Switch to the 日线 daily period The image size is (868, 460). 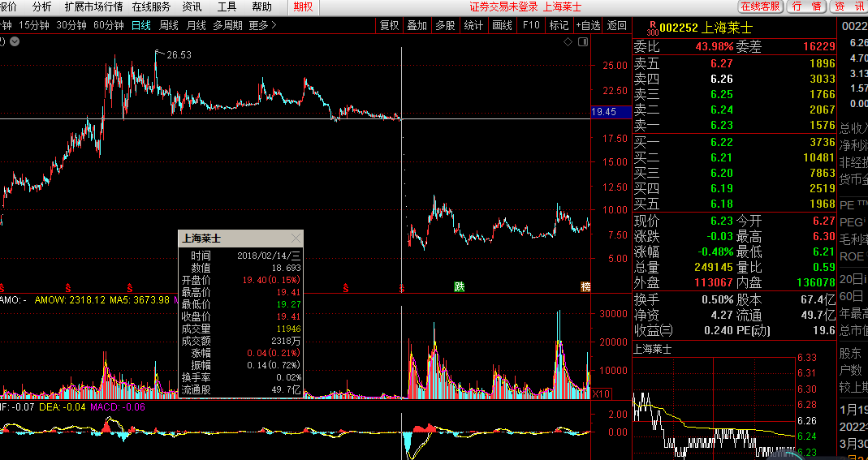(x=141, y=25)
